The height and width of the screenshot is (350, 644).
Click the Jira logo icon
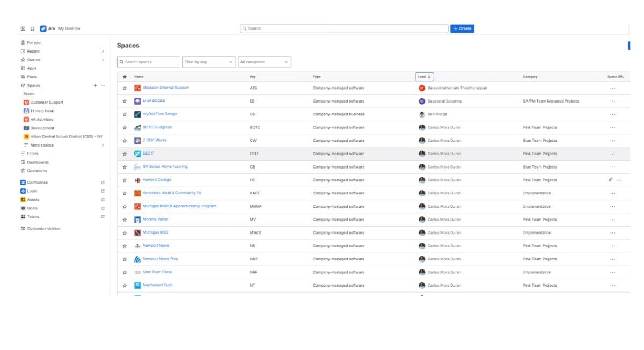point(43,28)
